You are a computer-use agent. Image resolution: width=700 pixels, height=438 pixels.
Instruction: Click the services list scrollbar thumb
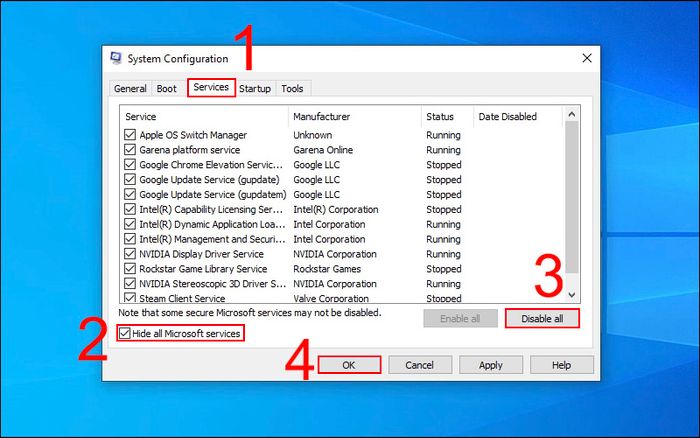tap(571, 197)
